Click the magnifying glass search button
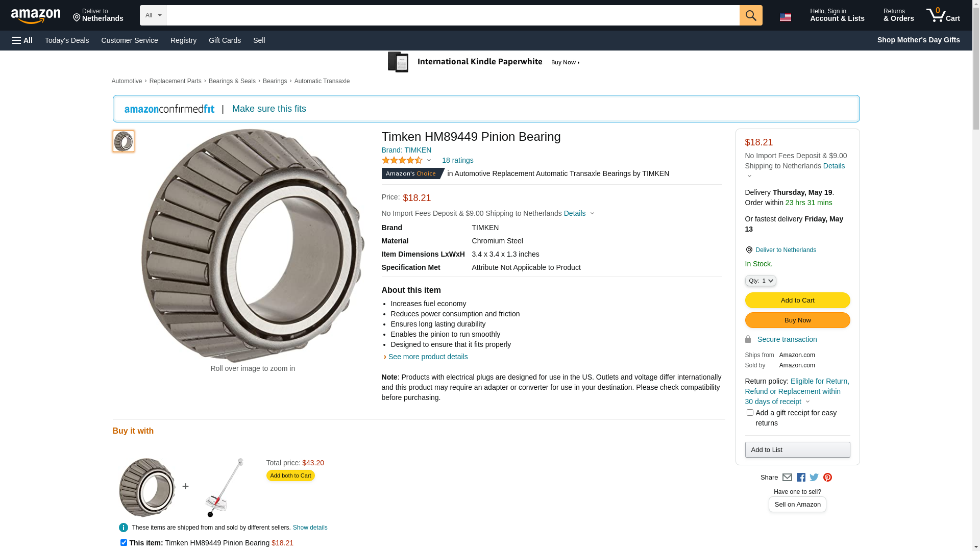 751,15
